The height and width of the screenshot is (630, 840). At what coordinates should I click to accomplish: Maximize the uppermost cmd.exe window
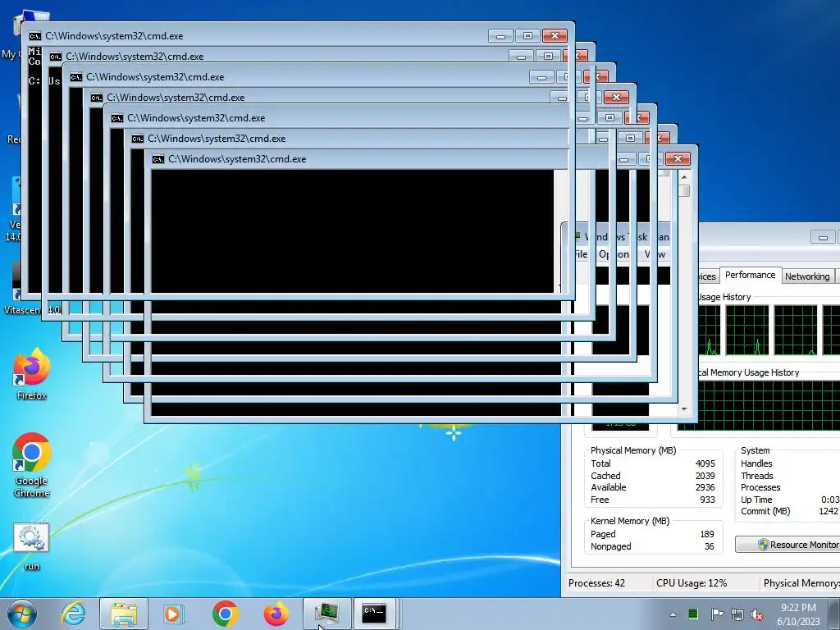pos(527,36)
